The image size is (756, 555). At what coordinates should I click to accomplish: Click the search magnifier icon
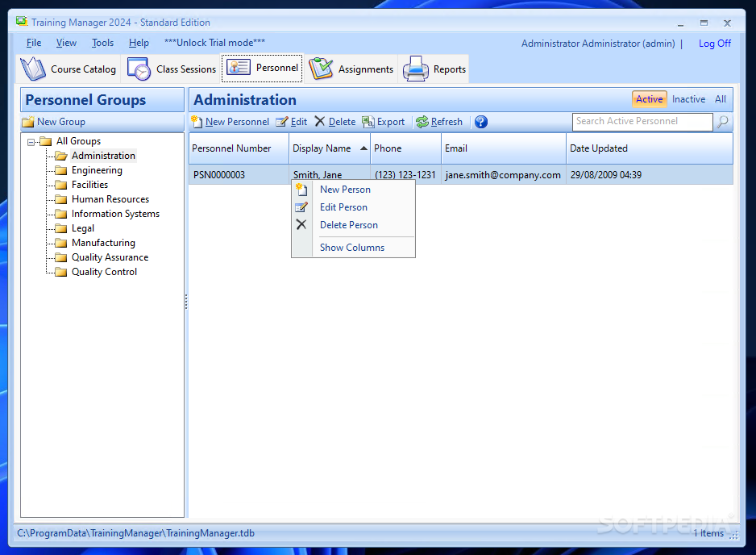coord(723,122)
